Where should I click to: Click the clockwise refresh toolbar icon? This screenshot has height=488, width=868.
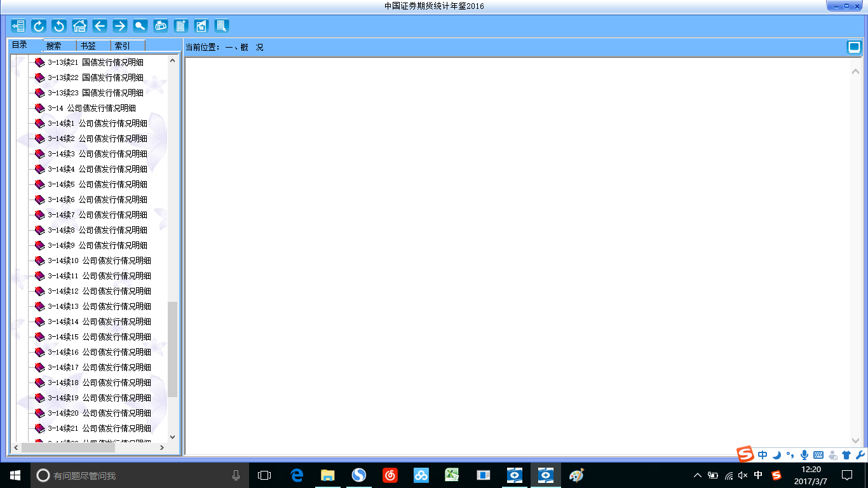click(x=38, y=26)
